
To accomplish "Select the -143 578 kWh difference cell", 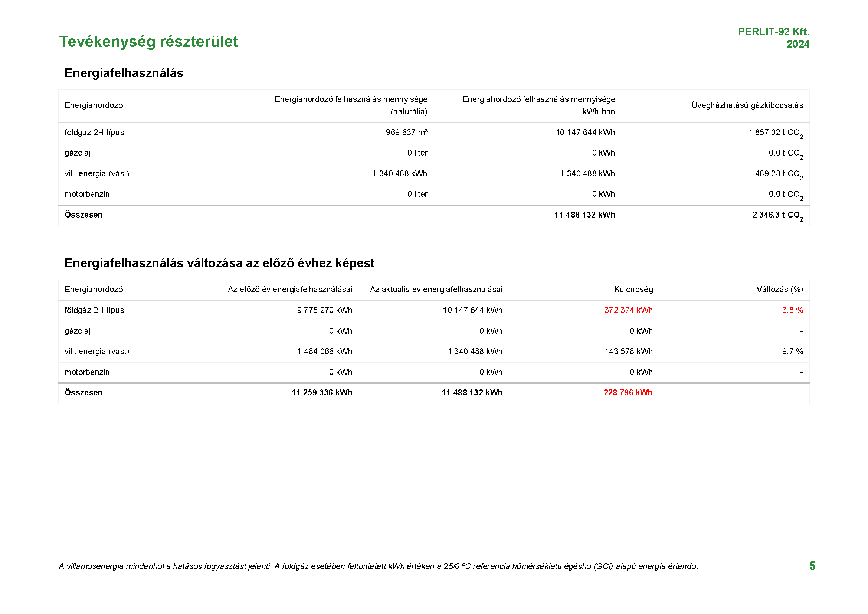I will point(627,352).
